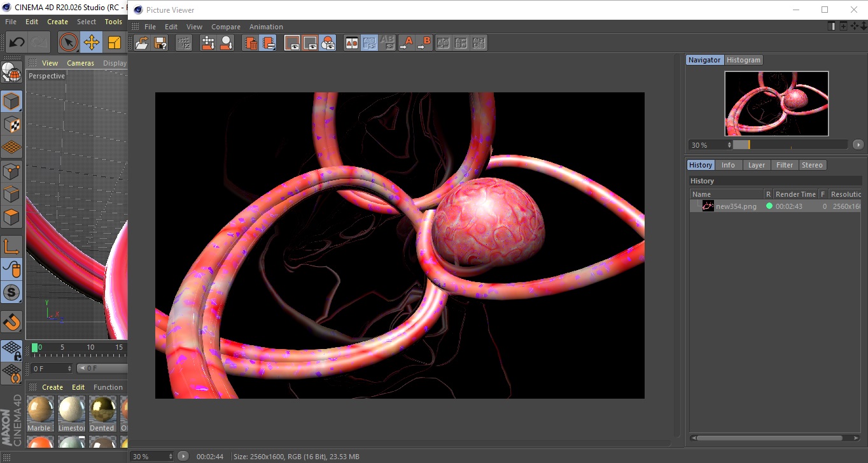
Task: Click the Render Time column header
Action: pos(795,194)
